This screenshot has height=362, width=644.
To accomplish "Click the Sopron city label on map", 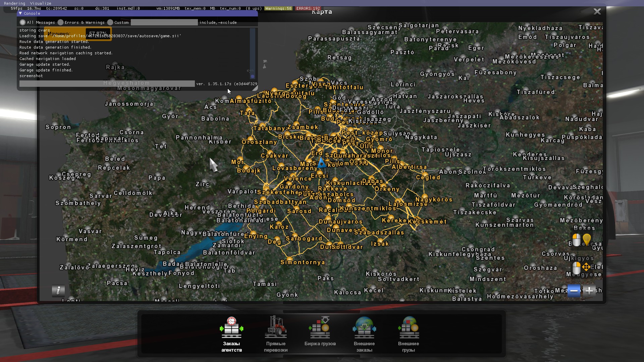I will [58, 127].
